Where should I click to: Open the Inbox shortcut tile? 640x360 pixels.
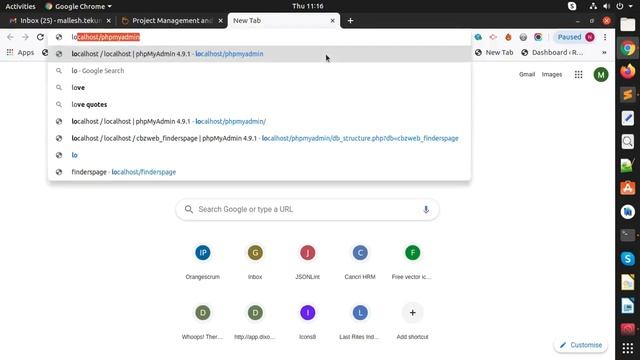(x=255, y=261)
